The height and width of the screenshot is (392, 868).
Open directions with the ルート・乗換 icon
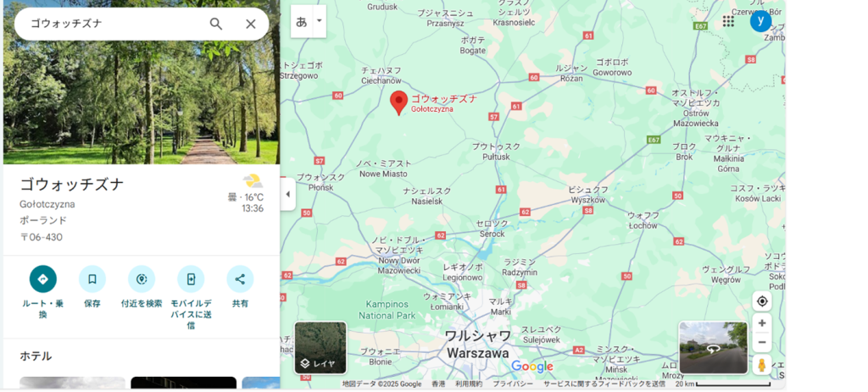[43, 279]
